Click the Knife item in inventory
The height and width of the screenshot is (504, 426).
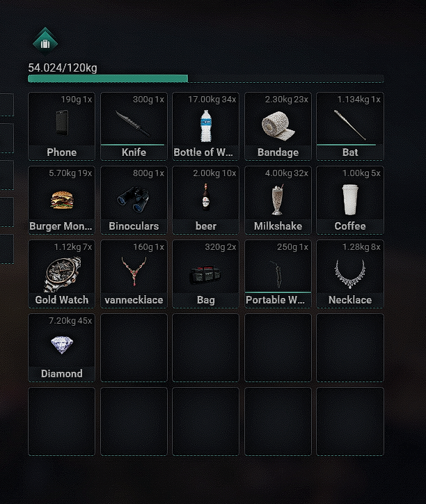(134, 126)
